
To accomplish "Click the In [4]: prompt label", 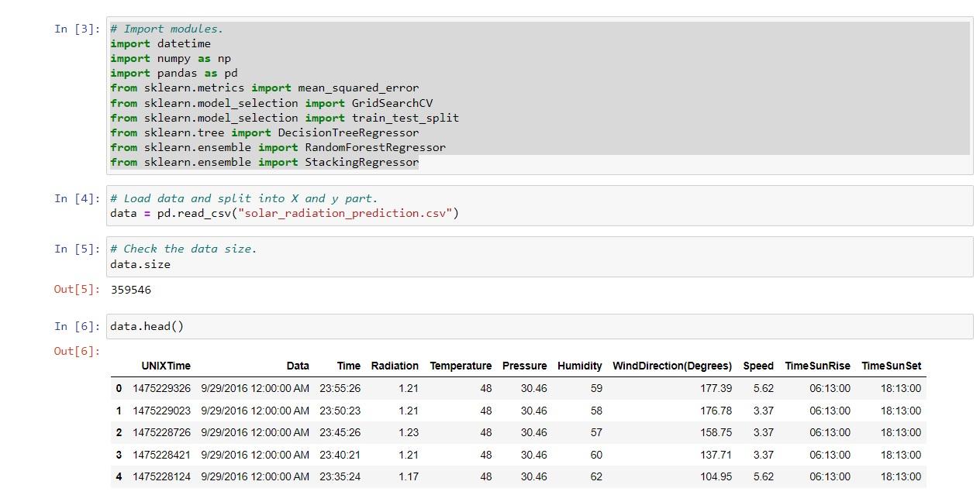I will (77, 198).
